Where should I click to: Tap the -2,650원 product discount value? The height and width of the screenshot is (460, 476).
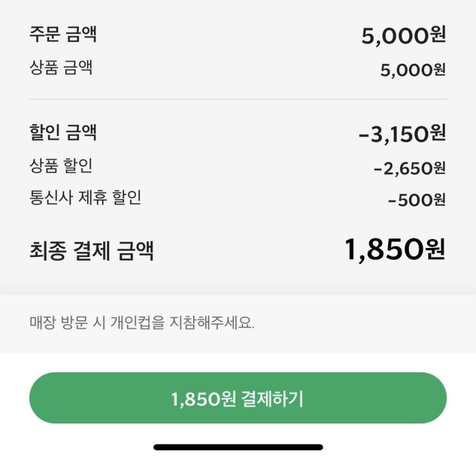tap(409, 168)
